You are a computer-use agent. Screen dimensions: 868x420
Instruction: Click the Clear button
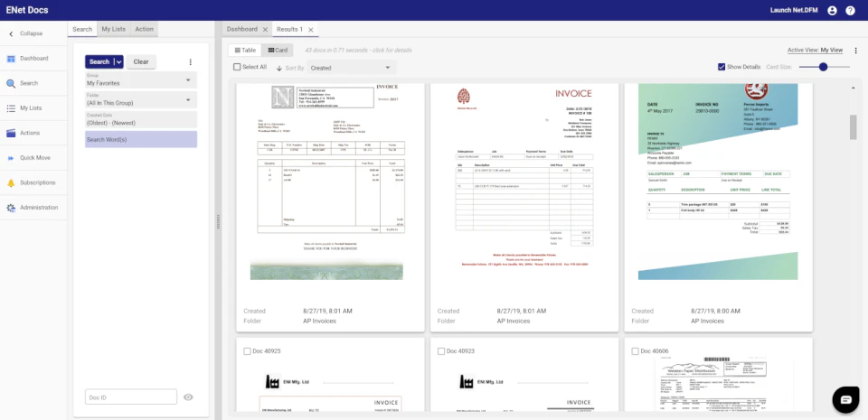[141, 62]
